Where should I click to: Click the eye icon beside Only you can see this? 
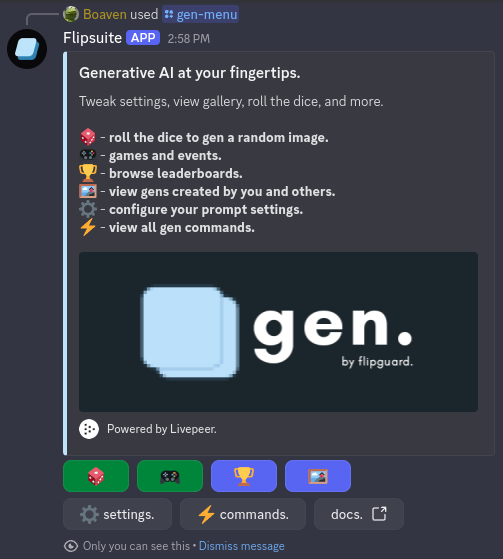[x=71, y=546]
